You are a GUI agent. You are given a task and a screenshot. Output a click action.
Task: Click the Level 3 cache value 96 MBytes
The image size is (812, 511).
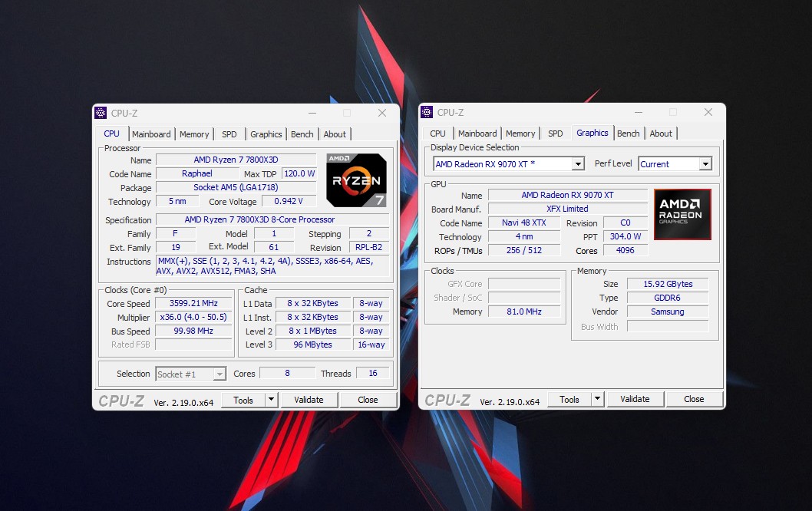pyautogui.click(x=313, y=345)
